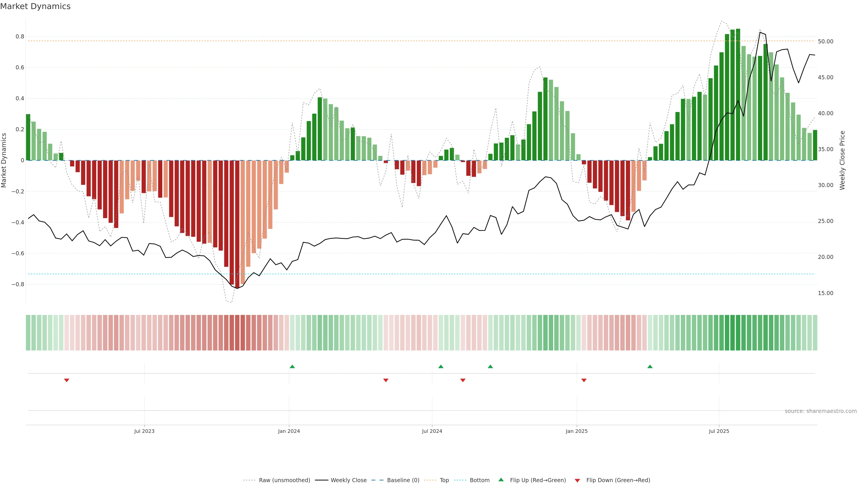Click the Flip Down marker between Jan and Jul 2024
The width and height of the screenshot is (868, 488).
(386, 380)
